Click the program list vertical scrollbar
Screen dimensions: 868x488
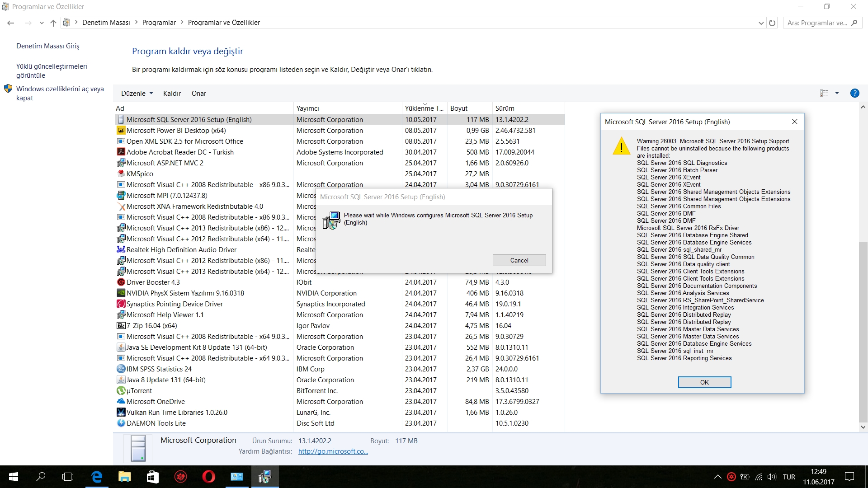pos(863,332)
